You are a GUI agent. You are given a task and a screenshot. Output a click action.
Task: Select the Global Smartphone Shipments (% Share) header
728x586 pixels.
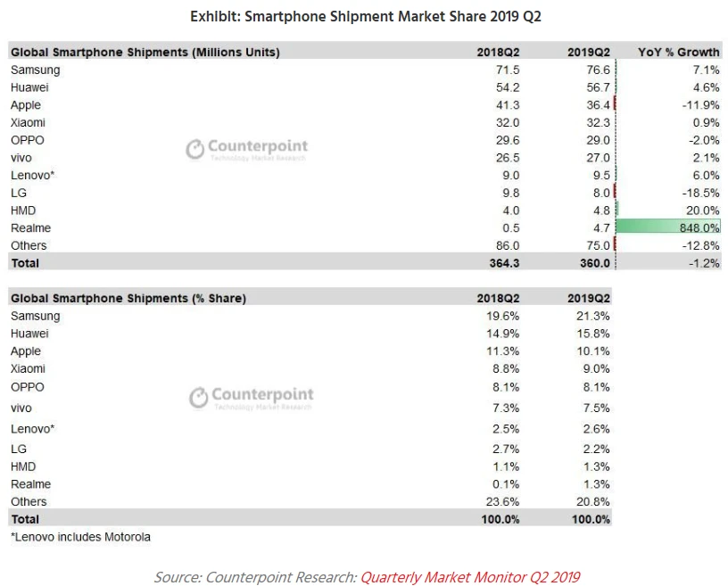pos(128,298)
